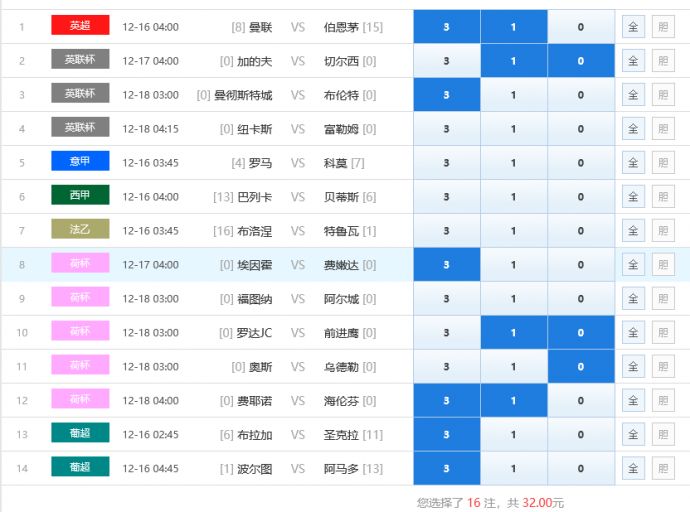The width and height of the screenshot is (690, 512).
Task: Choose draw 1 for 布洛涅 vs 特鲁瓦
Action: 513,231
